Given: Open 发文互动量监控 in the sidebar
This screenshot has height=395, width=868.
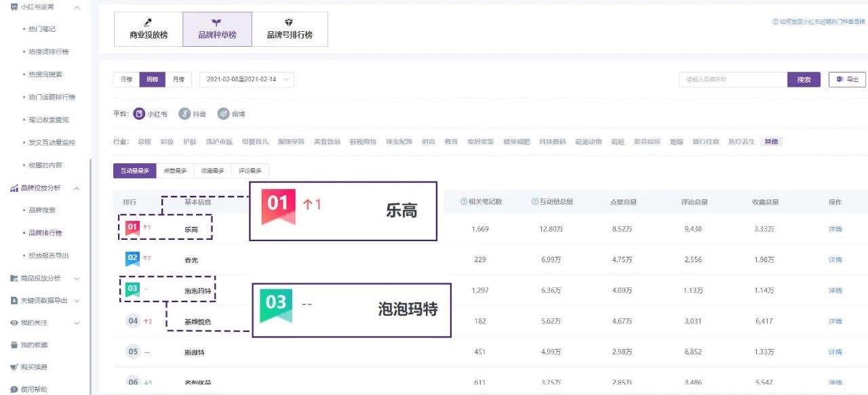Looking at the screenshot, I should 52,142.
